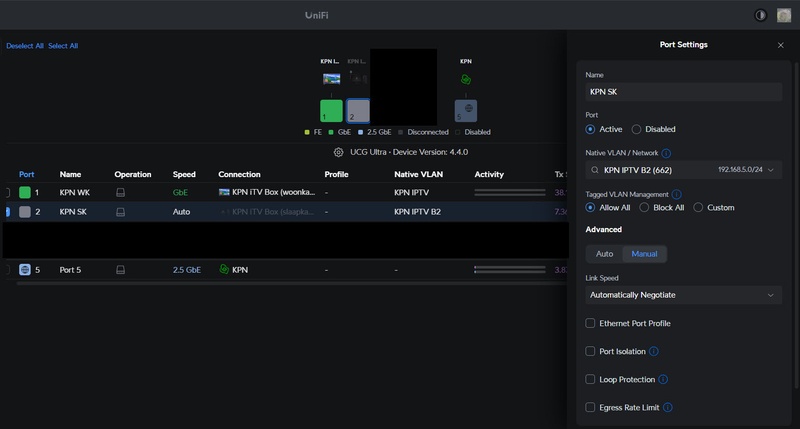The image size is (800, 429).
Task: Choose Custom tagged VLAN management
Action: click(x=698, y=208)
